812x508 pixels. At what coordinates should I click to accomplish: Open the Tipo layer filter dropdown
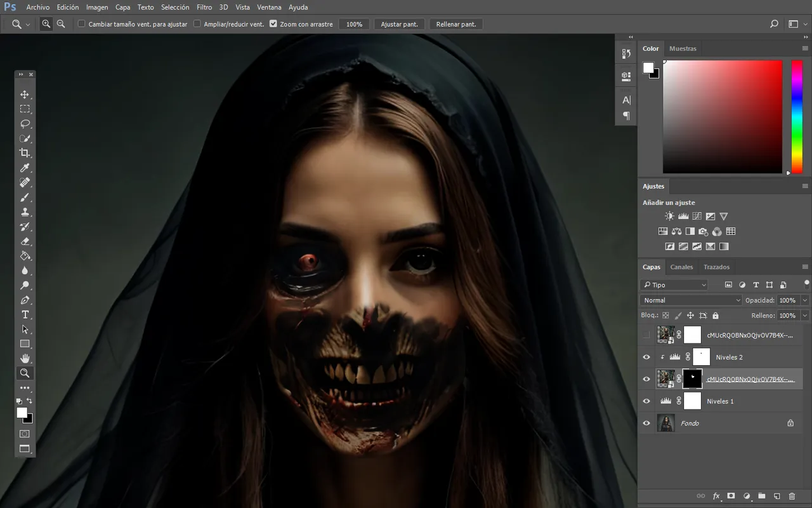click(x=674, y=285)
